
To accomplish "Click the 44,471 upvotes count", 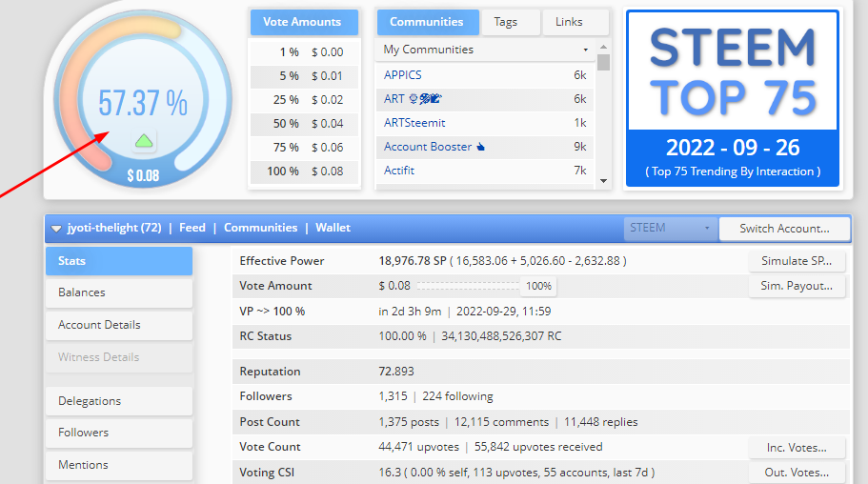I will point(418,447).
